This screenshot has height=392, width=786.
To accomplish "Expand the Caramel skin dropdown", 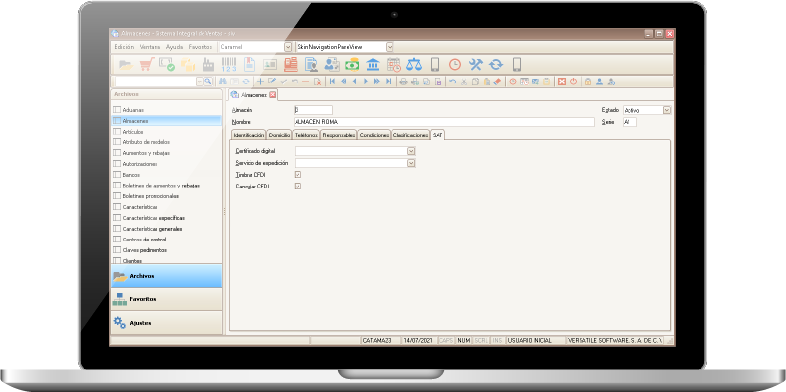I will [288, 47].
